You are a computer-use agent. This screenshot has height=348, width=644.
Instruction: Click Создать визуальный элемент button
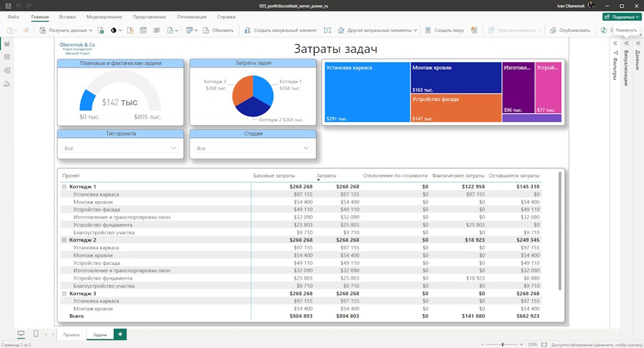pyautogui.click(x=281, y=30)
